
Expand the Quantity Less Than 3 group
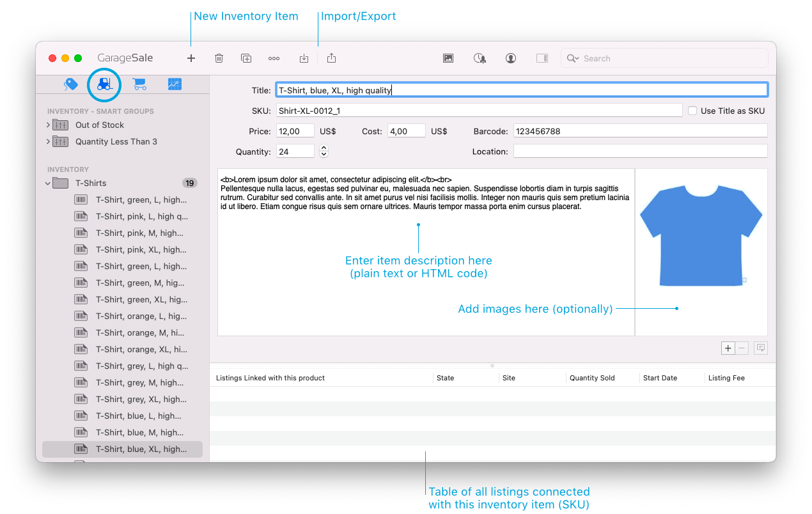tap(48, 141)
